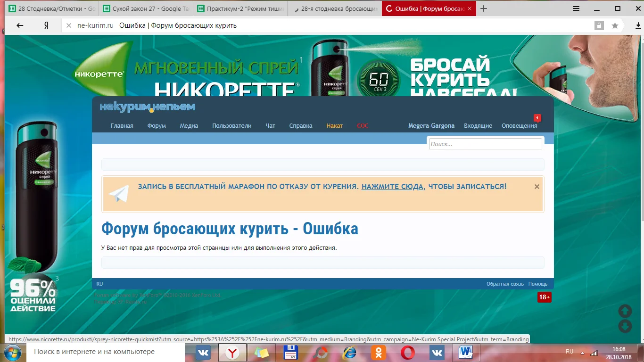Click the 'У Вас нет прав' error message

tap(219, 247)
